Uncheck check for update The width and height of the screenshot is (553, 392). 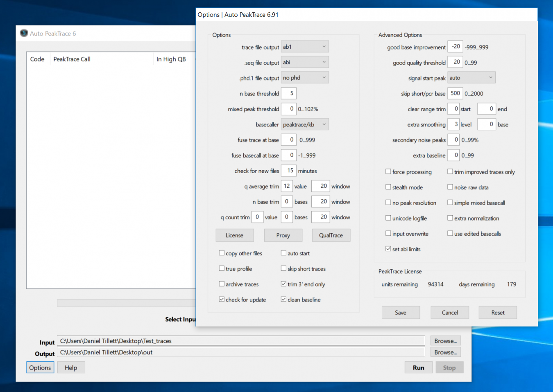click(x=222, y=299)
